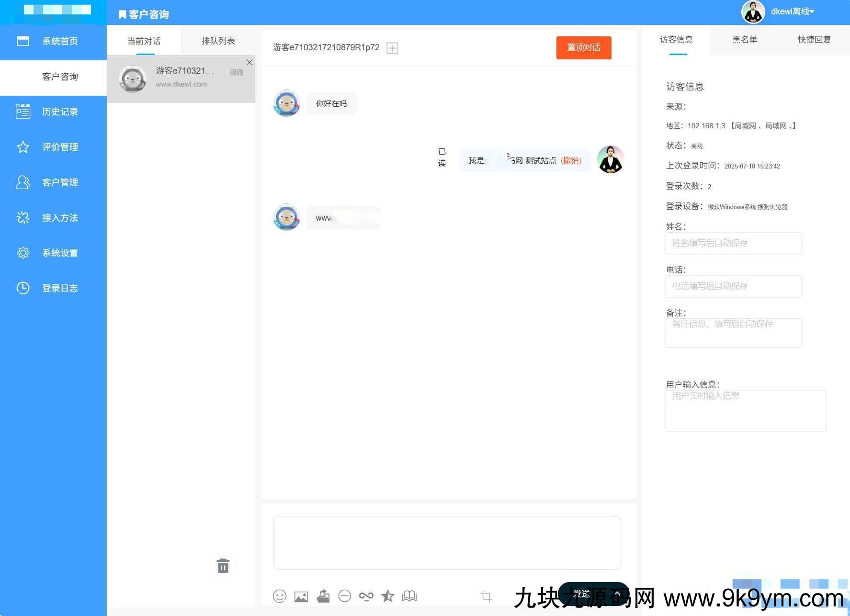Select the 快捷回复 tab
850x616 pixels.
(814, 40)
